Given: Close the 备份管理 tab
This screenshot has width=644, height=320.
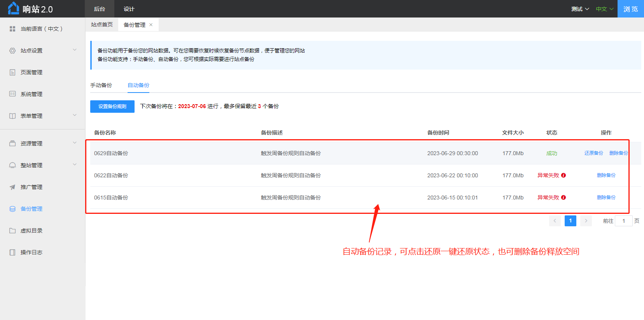Looking at the screenshot, I should pos(151,25).
